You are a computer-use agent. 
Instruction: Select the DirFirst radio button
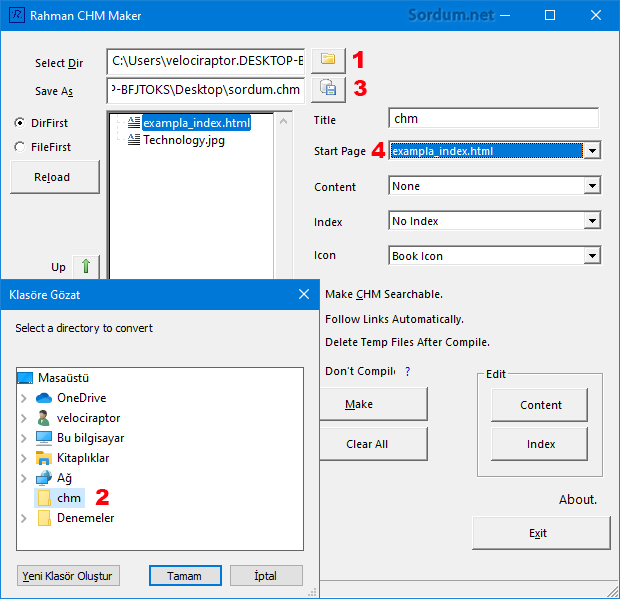(x=19, y=123)
